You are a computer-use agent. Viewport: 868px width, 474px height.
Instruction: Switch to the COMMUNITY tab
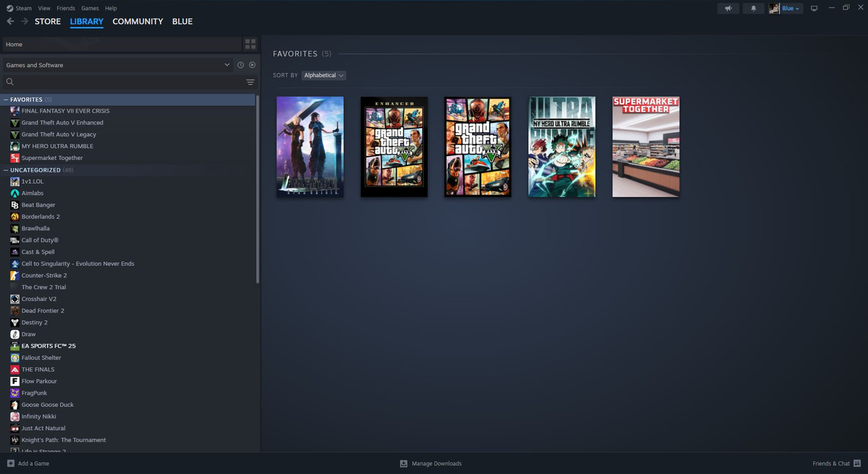pyautogui.click(x=138, y=22)
